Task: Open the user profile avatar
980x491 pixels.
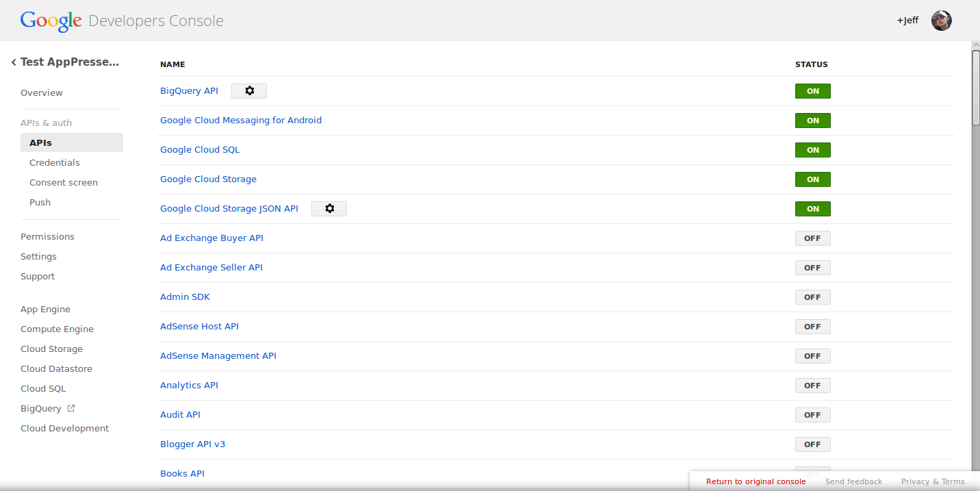Action: tap(942, 21)
